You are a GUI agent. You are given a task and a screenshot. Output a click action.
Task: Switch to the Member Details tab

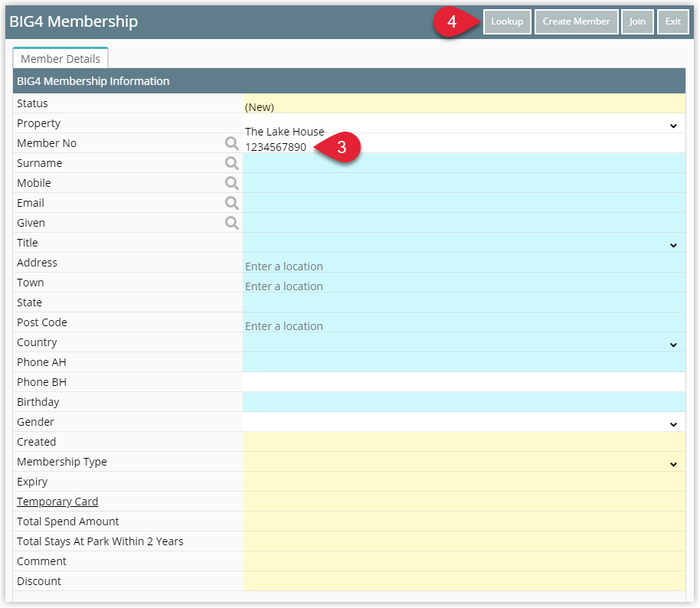pos(61,58)
